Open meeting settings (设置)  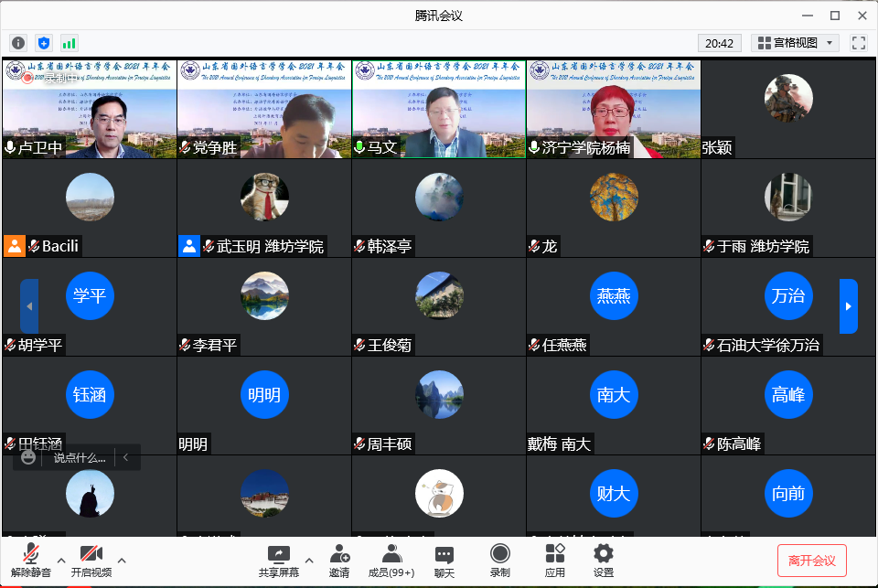tap(604, 560)
